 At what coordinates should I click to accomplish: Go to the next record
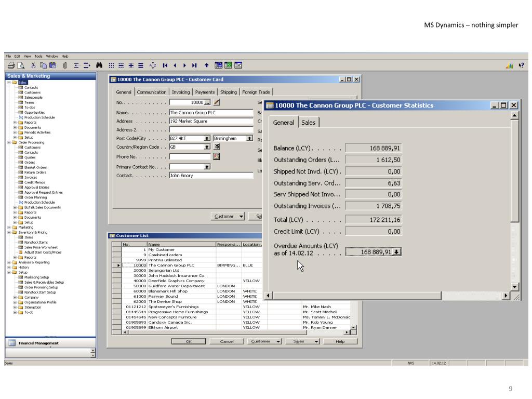(x=184, y=65)
